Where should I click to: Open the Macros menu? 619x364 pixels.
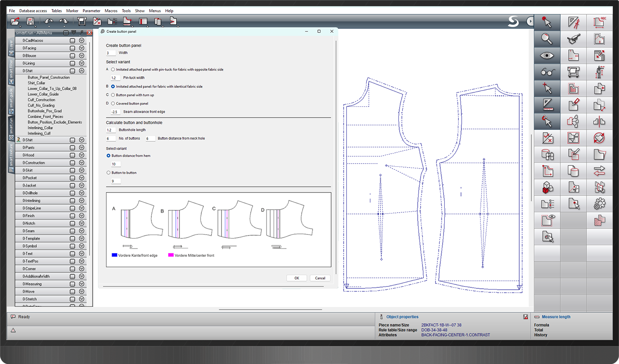111,10
